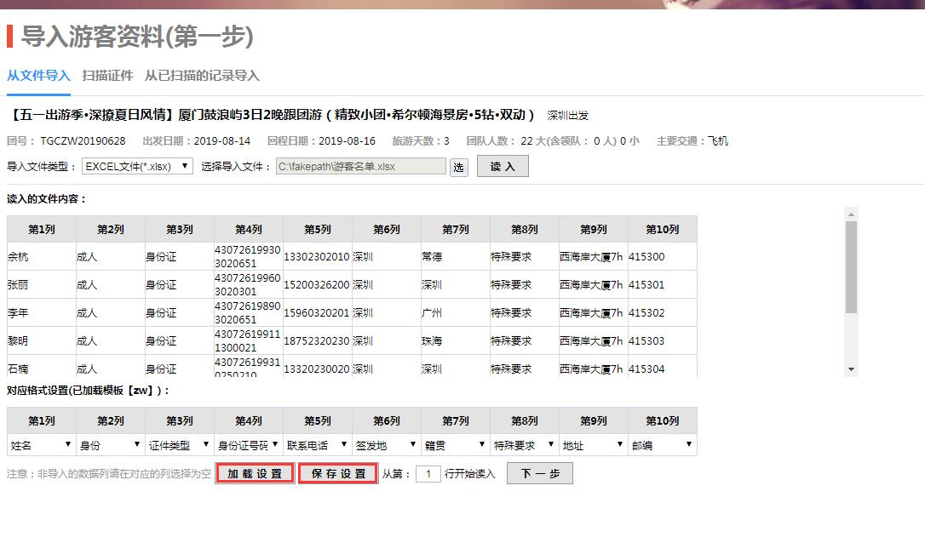This screenshot has height=560, width=925.
Task: Proceed with the 下一步 button
Action: 539,474
